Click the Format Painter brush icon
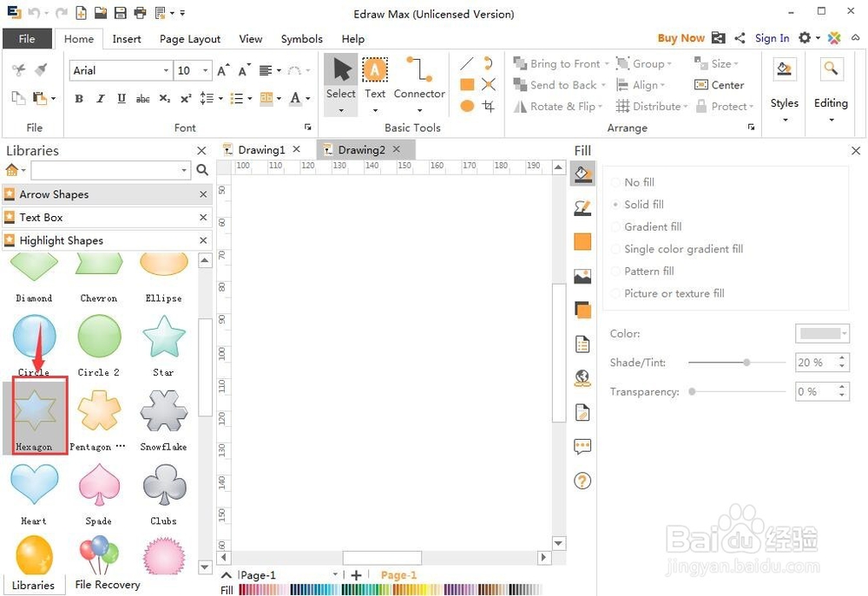The image size is (868, 596). [x=41, y=69]
